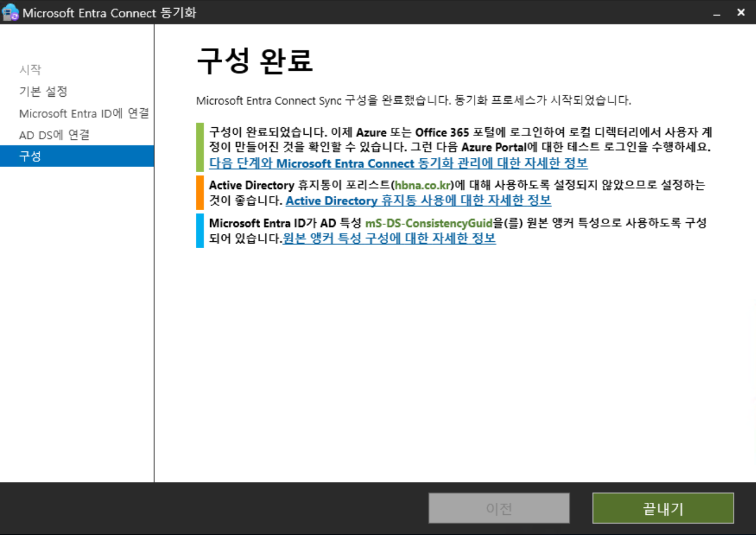This screenshot has height=535, width=756.
Task: Click the 끝내기 button
Action: (663, 509)
